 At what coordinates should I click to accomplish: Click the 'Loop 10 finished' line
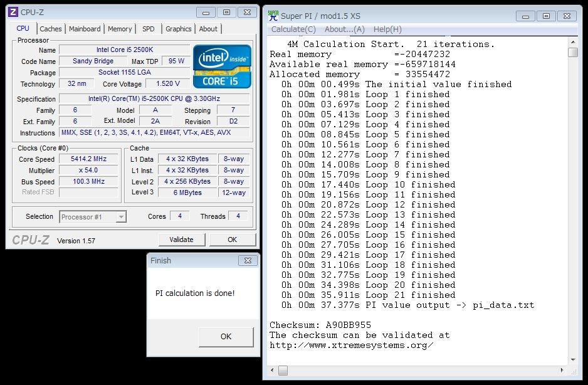368,184
